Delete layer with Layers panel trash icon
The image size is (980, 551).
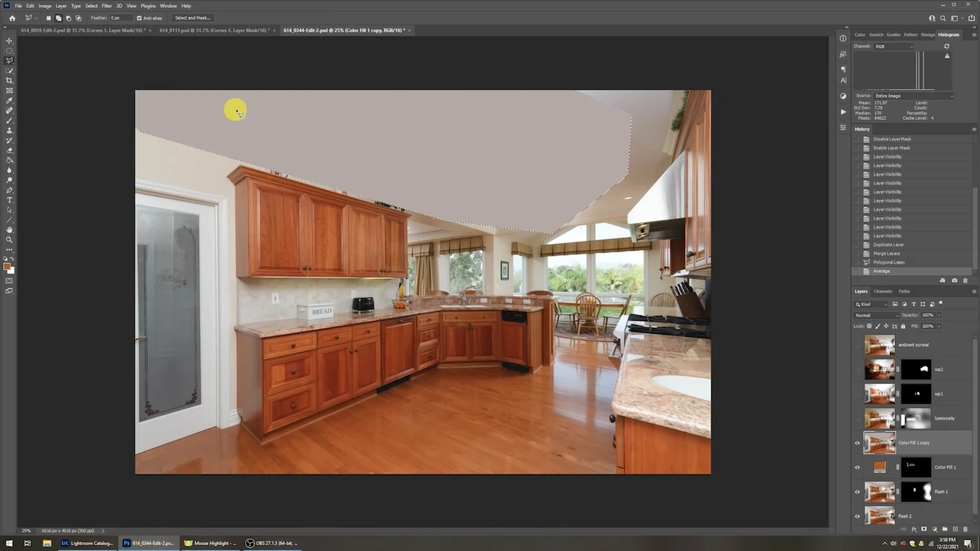(965, 529)
